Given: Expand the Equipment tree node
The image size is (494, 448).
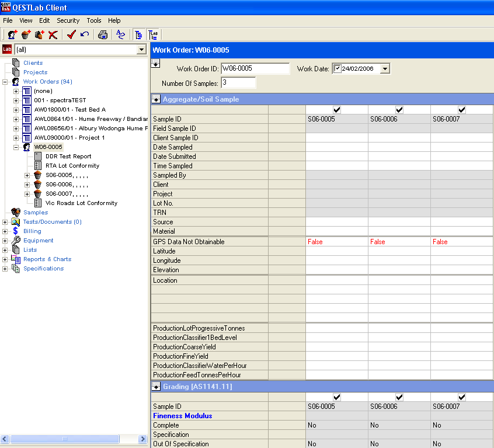Looking at the screenshot, I should (x=5, y=241).
